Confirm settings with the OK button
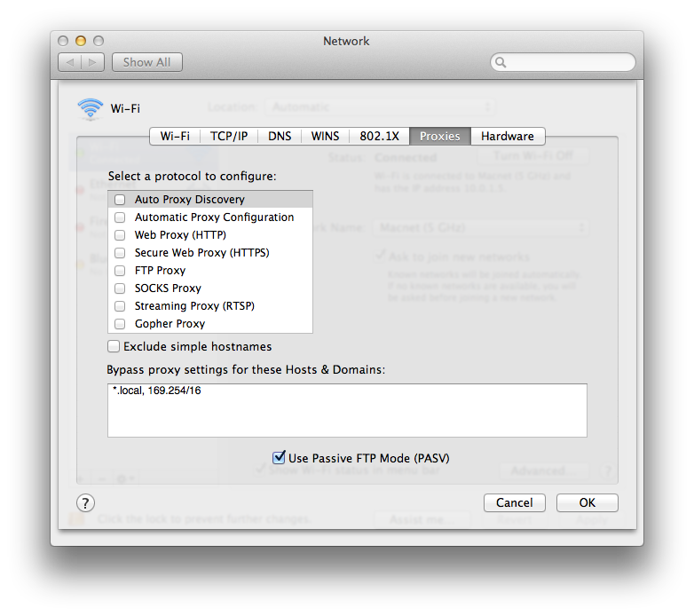Image resolution: width=694 pixels, height=616 pixels. point(588,502)
